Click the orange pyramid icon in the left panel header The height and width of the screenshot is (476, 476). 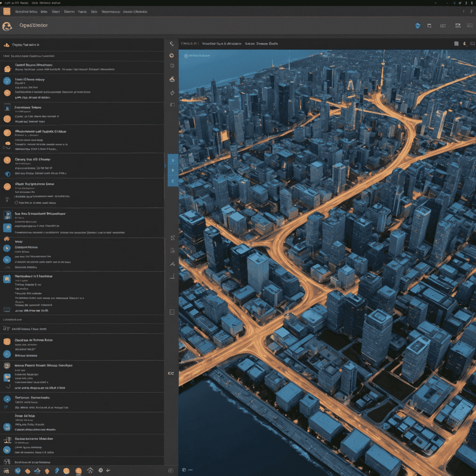(x=7, y=45)
